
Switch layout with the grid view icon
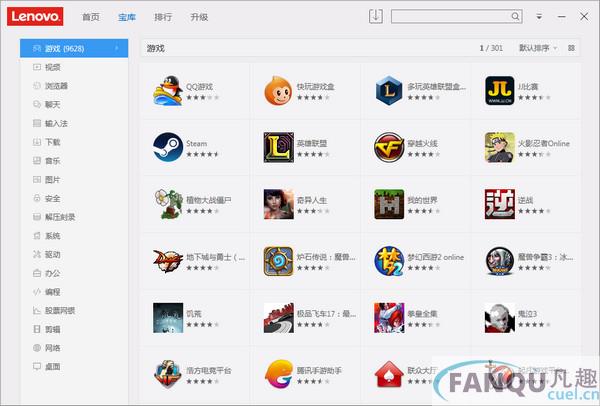[571, 48]
